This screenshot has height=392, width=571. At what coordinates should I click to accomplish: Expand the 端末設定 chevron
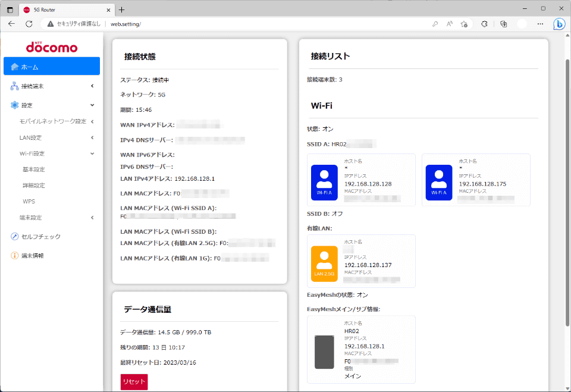[92, 218]
